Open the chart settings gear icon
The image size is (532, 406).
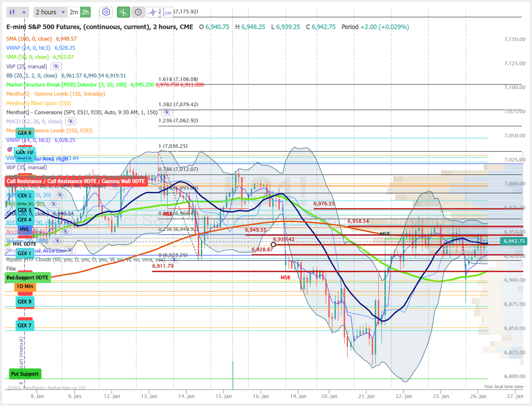[x=106, y=12]
